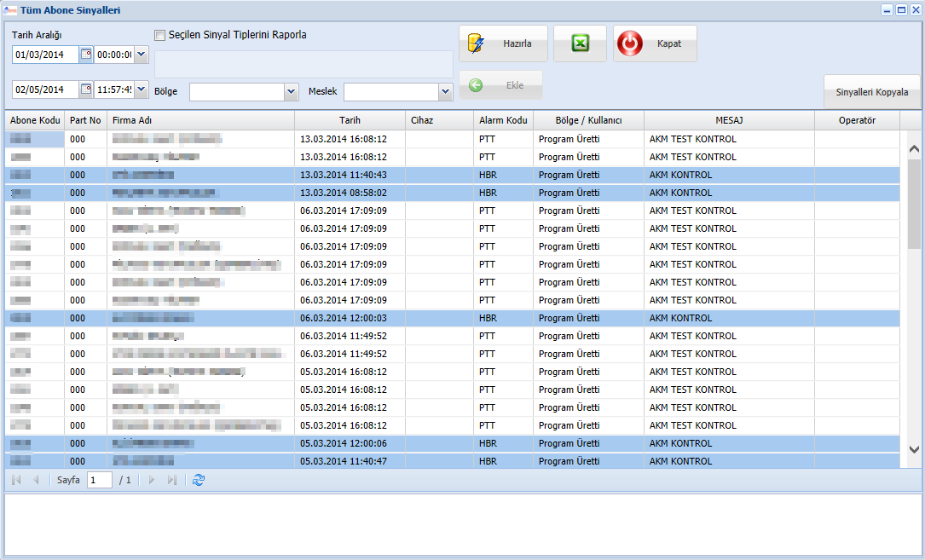
Task: Export the report with the Excel icon
Action: pos(580,43)
